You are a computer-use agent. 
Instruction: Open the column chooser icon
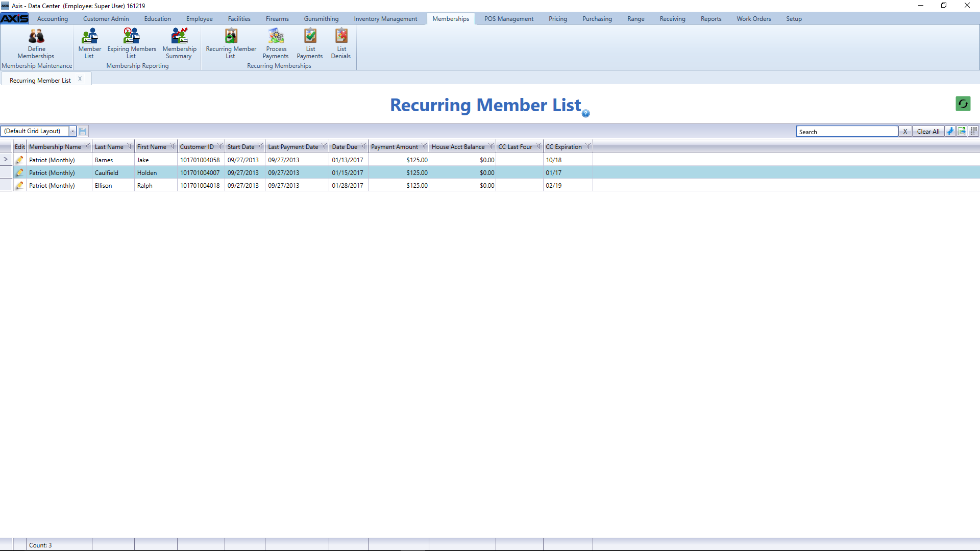point(973,131)
